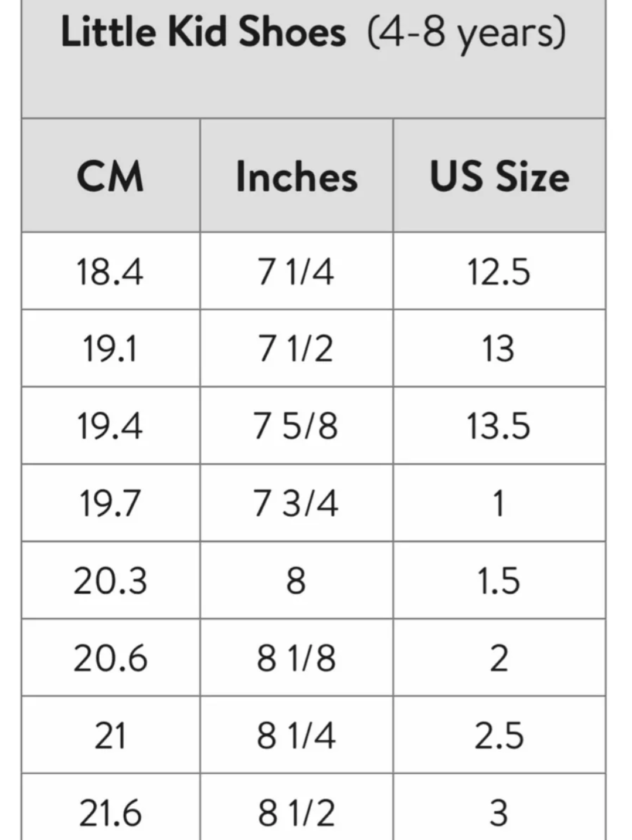632x840 pixels.
Task: Click the US Size column header
Action: click(x=499, y=176)
